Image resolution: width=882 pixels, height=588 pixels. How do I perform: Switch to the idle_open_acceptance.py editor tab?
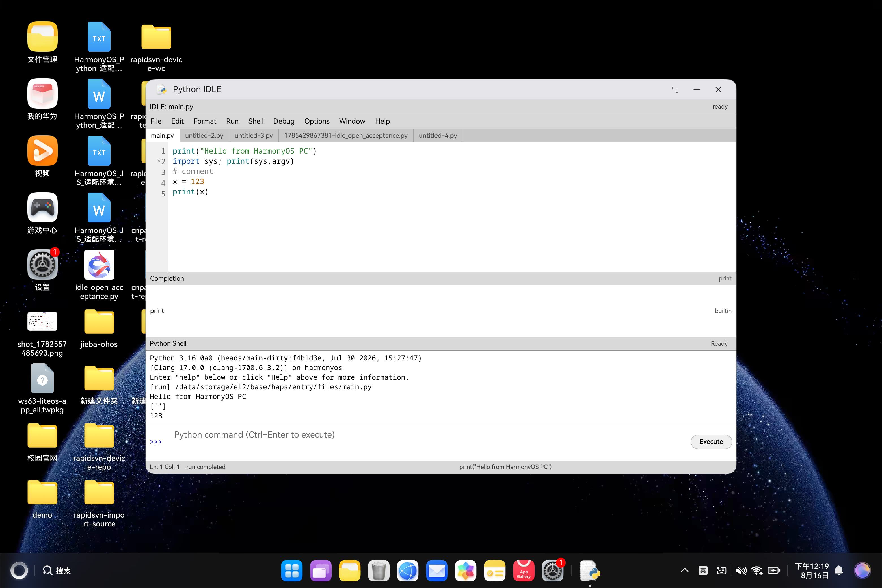click(346, 135)
